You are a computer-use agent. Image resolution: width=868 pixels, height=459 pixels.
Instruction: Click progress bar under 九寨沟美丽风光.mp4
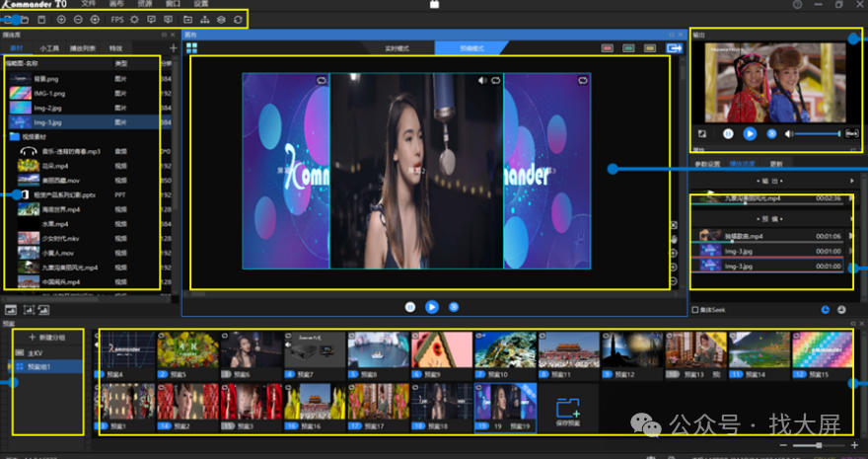click(767, 204)
